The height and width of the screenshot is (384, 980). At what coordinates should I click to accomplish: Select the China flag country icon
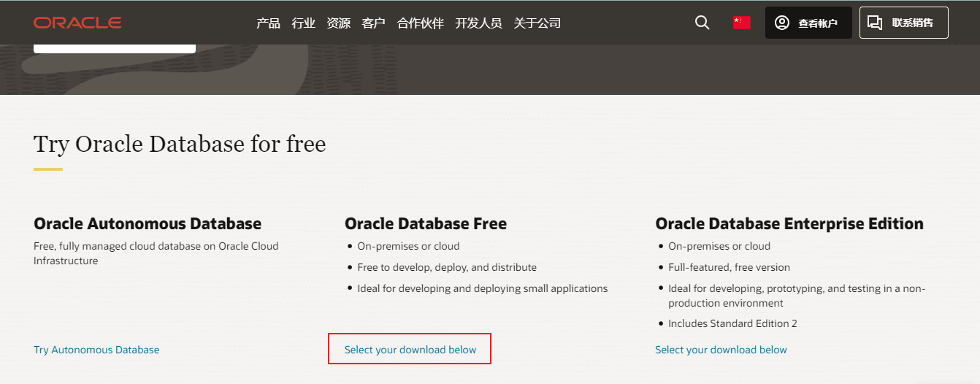pos(741,23)
